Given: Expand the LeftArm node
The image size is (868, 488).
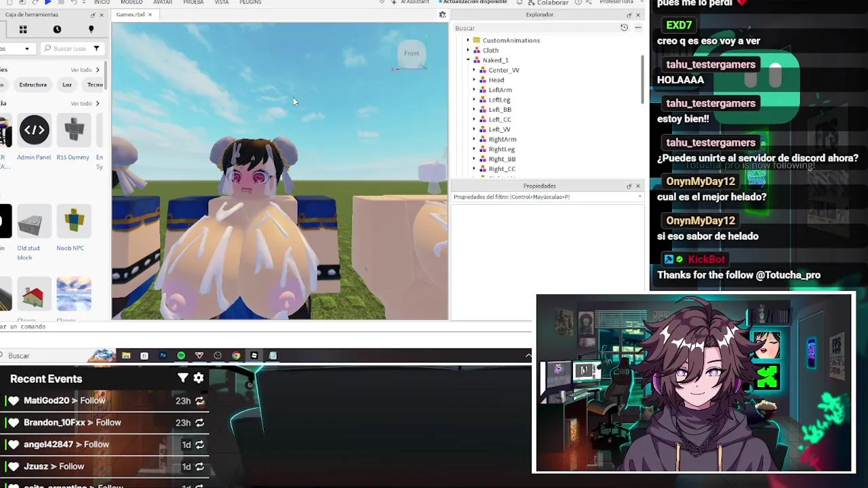Looking at the screenshot, I should tap(474, 89).
